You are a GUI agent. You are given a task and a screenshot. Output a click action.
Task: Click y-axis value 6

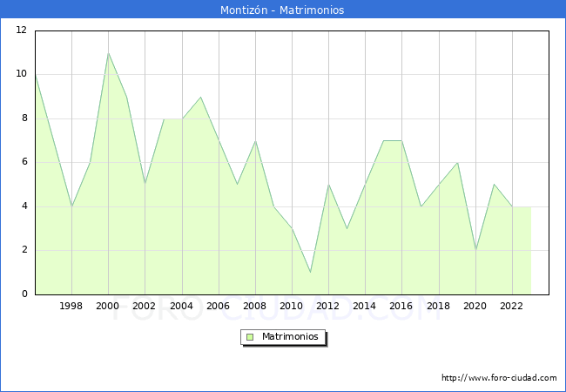tap(24, 162)
